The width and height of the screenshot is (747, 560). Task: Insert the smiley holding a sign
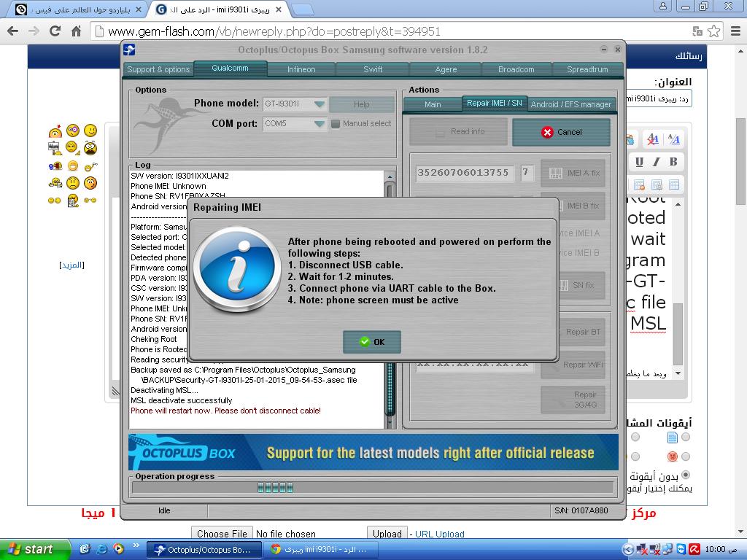click(x=55, y=148)
